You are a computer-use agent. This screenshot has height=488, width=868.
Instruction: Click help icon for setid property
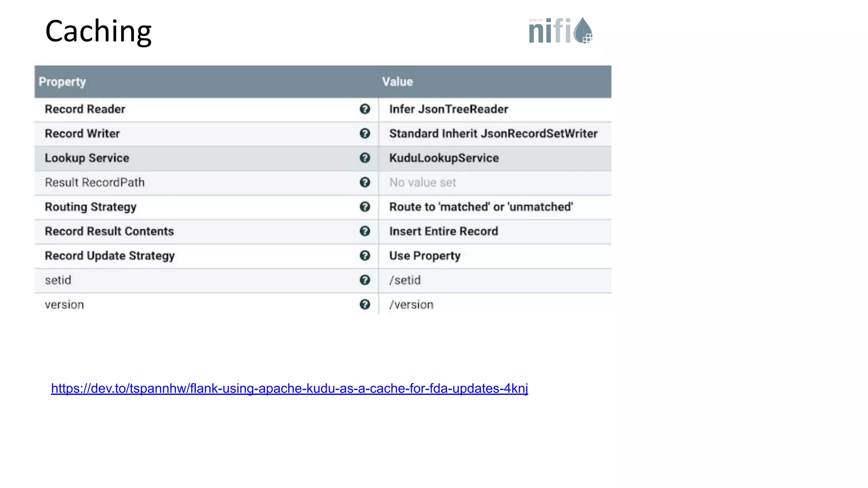[364, 280]
